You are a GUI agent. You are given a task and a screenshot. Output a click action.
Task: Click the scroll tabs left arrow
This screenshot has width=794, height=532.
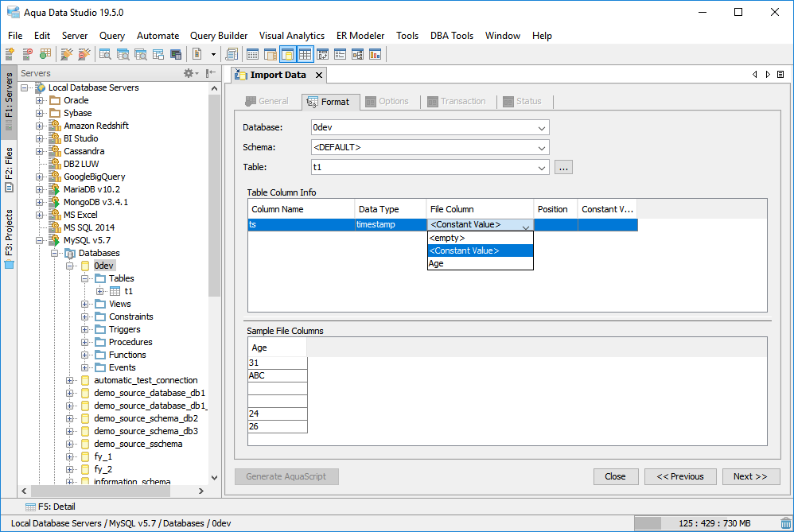click(754, 75)
